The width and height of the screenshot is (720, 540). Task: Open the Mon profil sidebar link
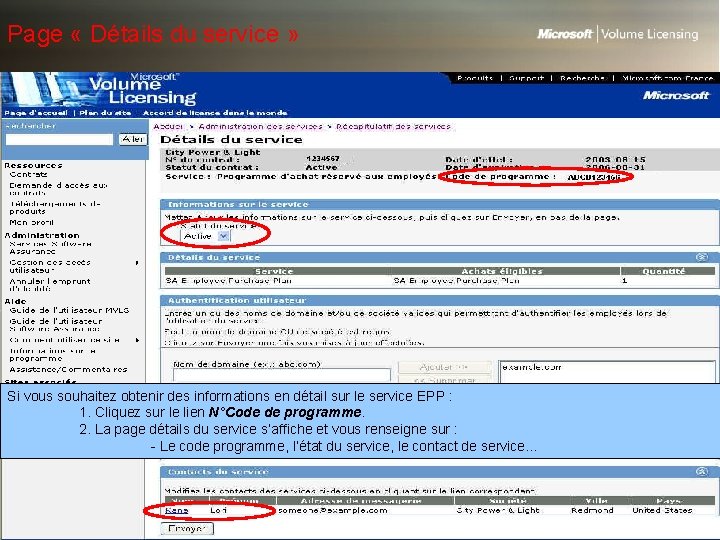click(32, 222)
